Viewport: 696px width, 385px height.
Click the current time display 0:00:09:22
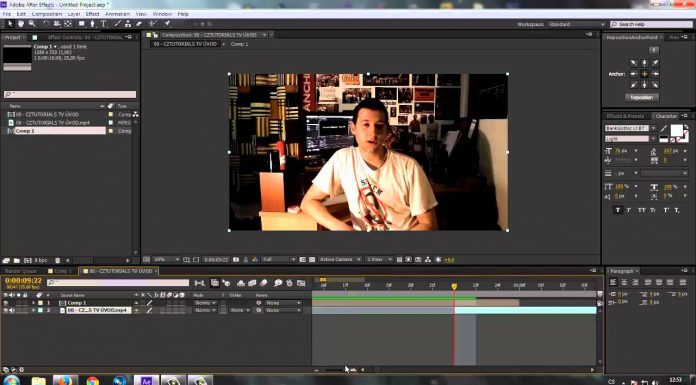(x=24, y=281)
